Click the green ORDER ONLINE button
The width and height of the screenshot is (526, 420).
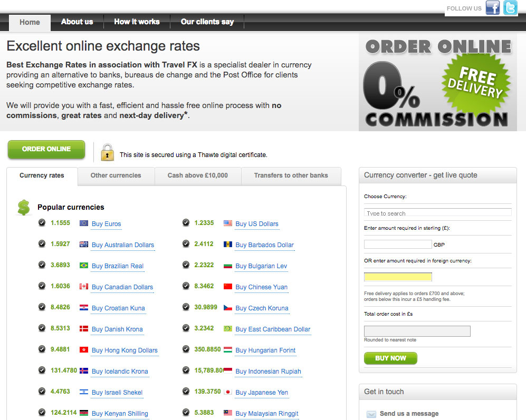pyautogui.click(x=46, y=149)
